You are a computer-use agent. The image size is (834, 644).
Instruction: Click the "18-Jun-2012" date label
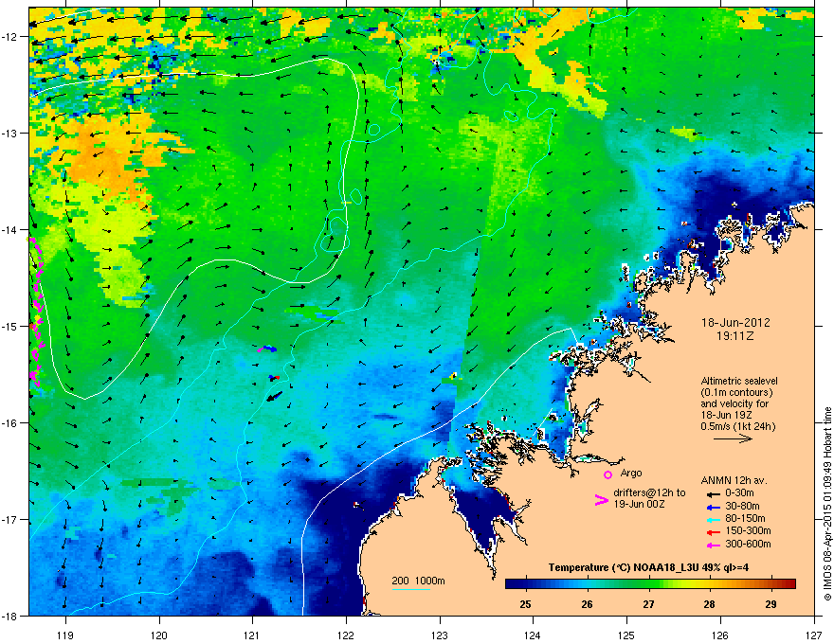pyautogui.click(x=735, y=323)
